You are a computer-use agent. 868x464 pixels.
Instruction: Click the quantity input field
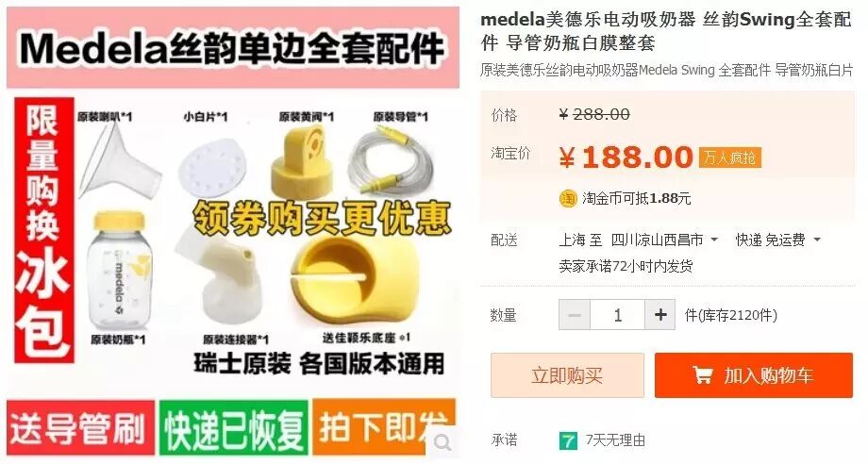coord(617,315)
